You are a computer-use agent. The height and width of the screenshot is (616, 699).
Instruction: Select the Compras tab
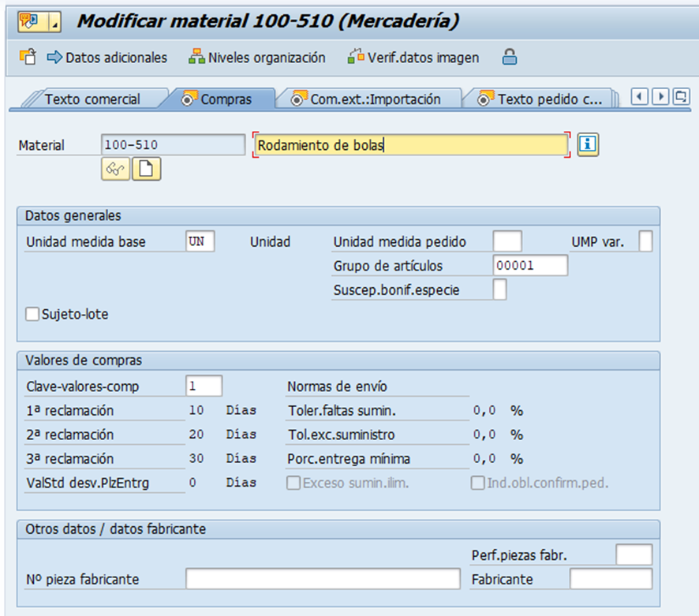point(219,99)
